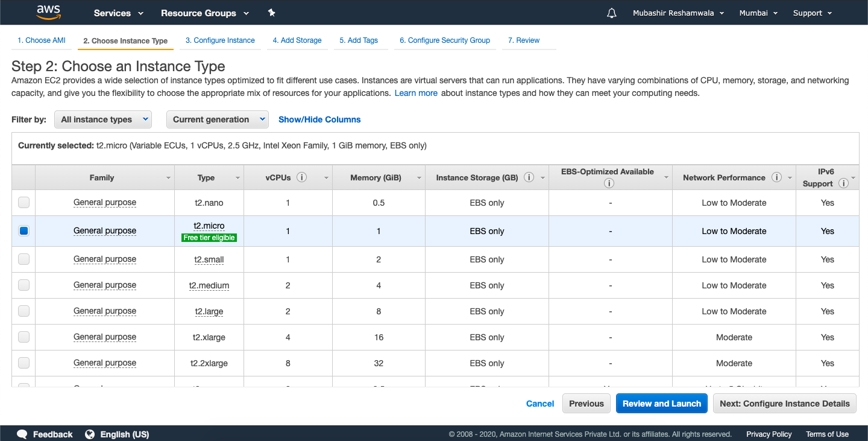Viewport: 868px width, 441px height.
Task: Click Next: Configure Instance Details button
Action: tap(785, 404)
